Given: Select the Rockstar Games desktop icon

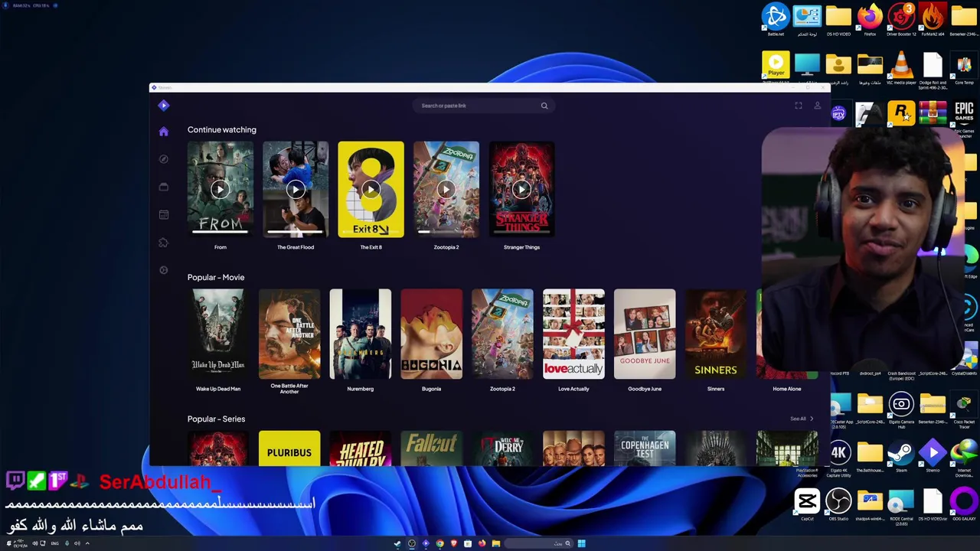Looking at the screenshot, I should (901, 114).
